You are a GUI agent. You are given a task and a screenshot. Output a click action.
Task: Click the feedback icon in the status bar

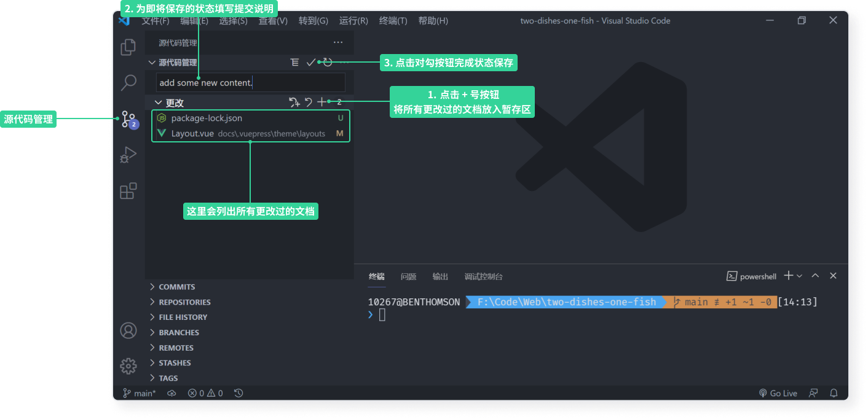[x=813, y=393]
